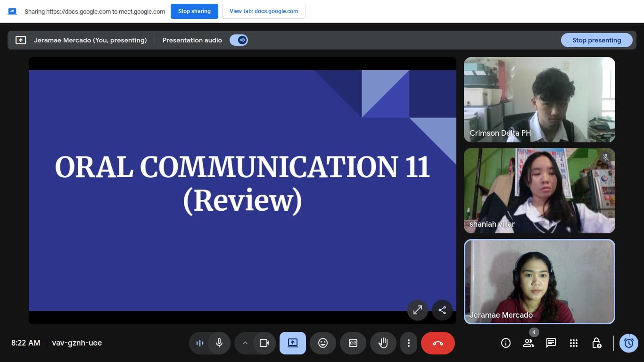Select shaniah villar's video tile
Screen dimensions: 644x362
(x=539, y=191)
